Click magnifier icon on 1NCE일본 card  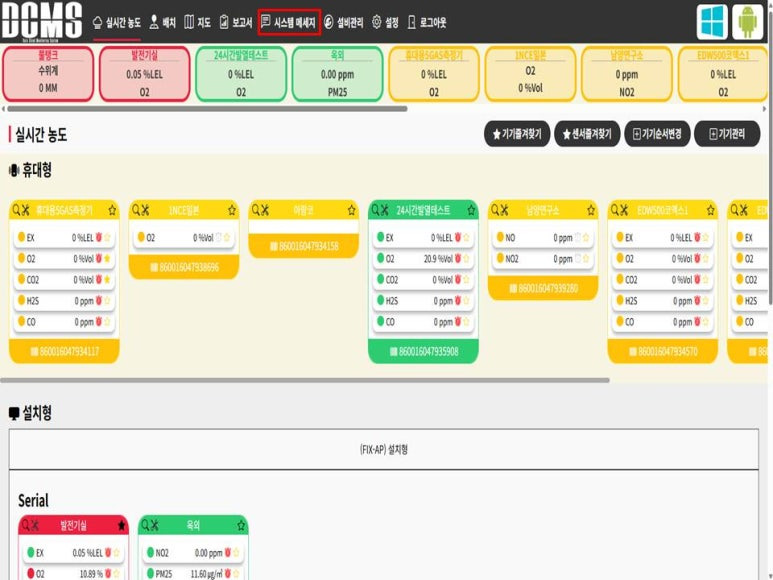(x=136, y=210)
